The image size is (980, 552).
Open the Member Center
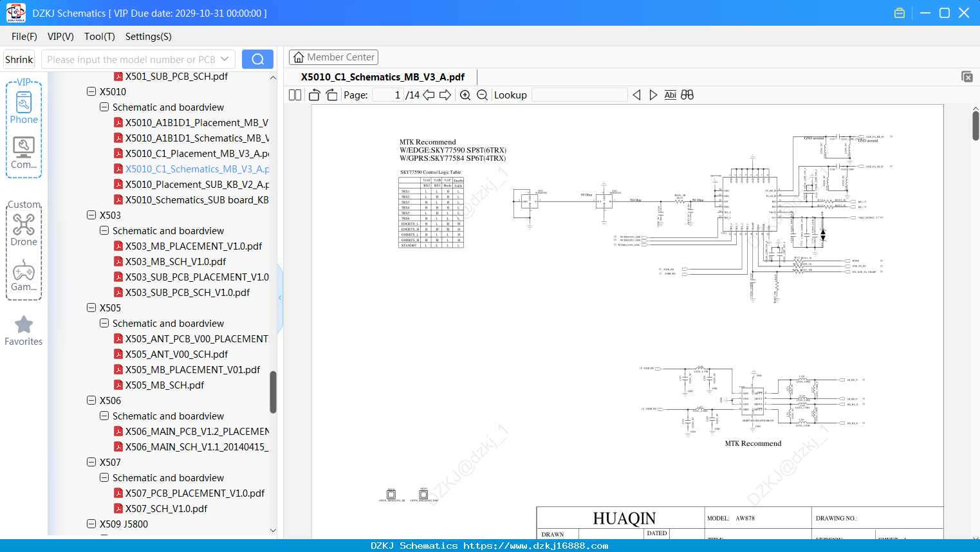[x=333, y=57]
